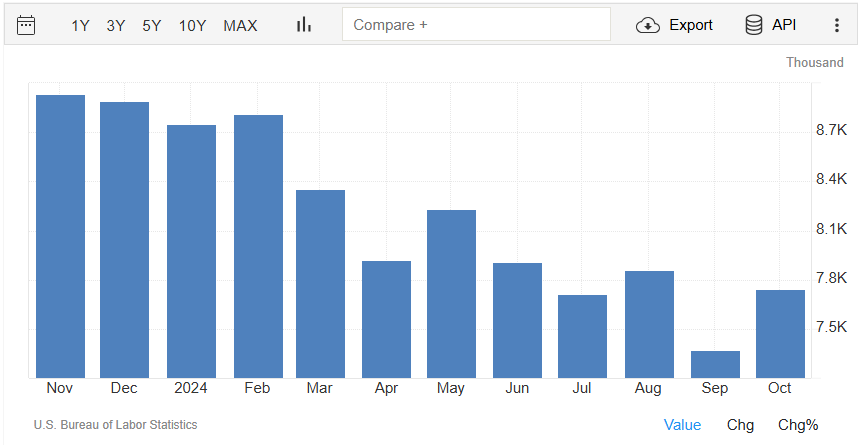Click the May x-axis label
Viewport: 858px width, 445px height.
point(451,388)
